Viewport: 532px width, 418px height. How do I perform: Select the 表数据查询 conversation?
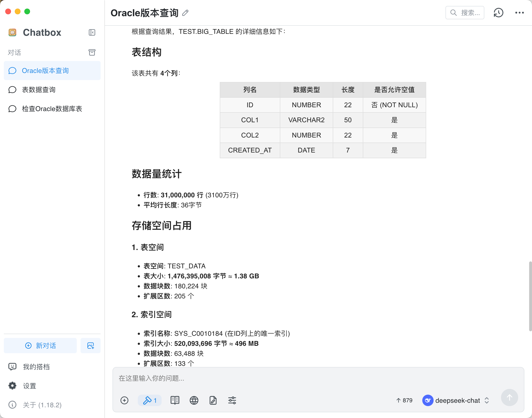pyautogui.click(x=52, y=90)
